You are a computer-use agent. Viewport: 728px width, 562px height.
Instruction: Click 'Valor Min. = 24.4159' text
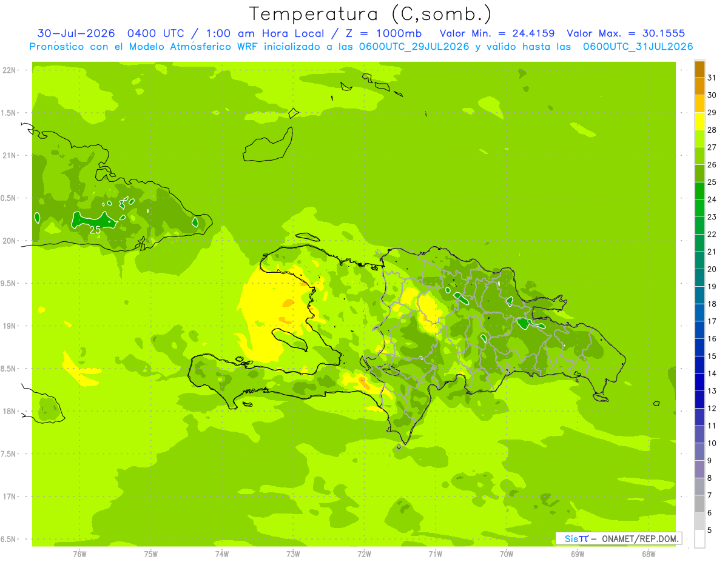coord(497,33)
